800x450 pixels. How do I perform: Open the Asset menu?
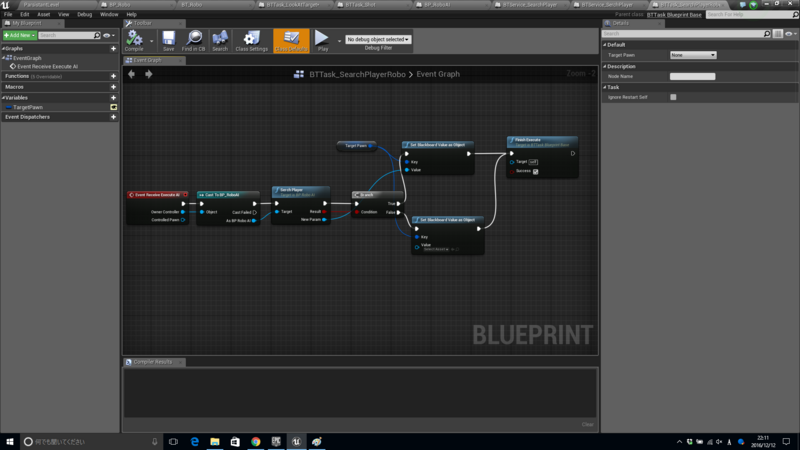click(43, 14)
